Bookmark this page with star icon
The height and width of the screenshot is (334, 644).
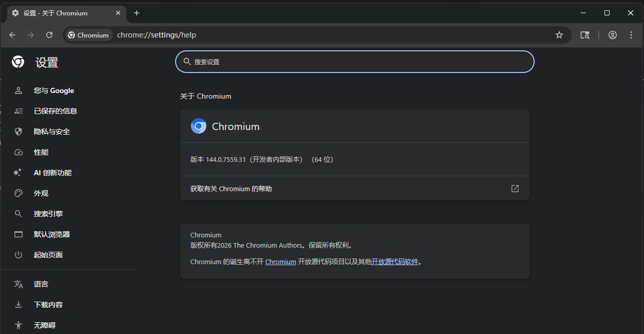click(x=559, y=35)
